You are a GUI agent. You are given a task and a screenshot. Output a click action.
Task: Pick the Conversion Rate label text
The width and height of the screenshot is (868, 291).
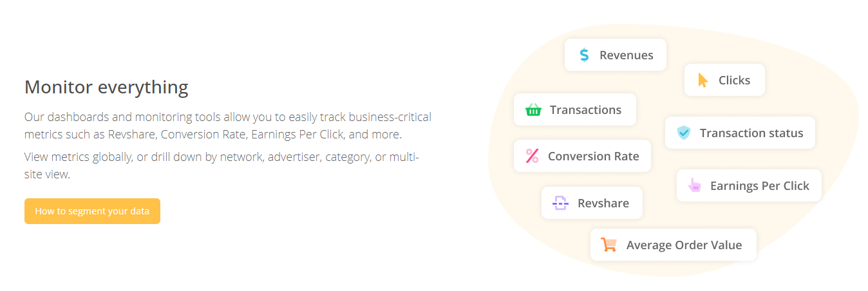pyautogui.click(x=594, y=156)
